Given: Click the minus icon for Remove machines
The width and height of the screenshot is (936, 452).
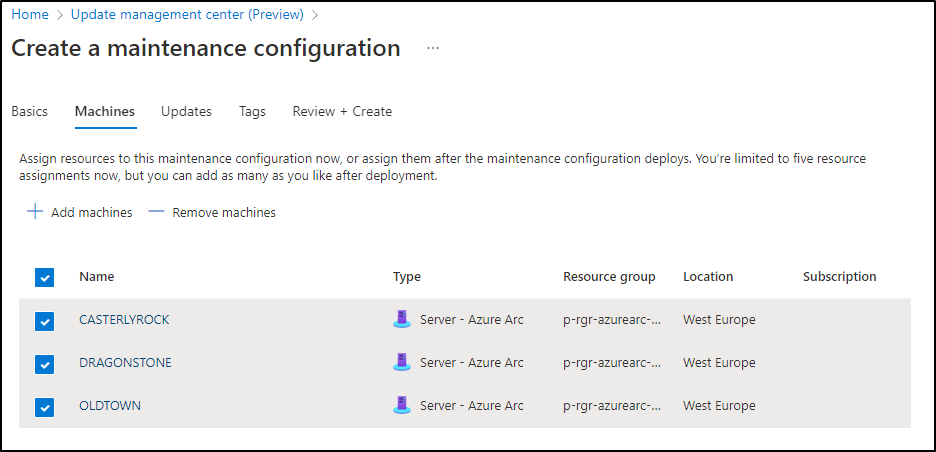Looking at the screenshot, I should tap(156, 211).
